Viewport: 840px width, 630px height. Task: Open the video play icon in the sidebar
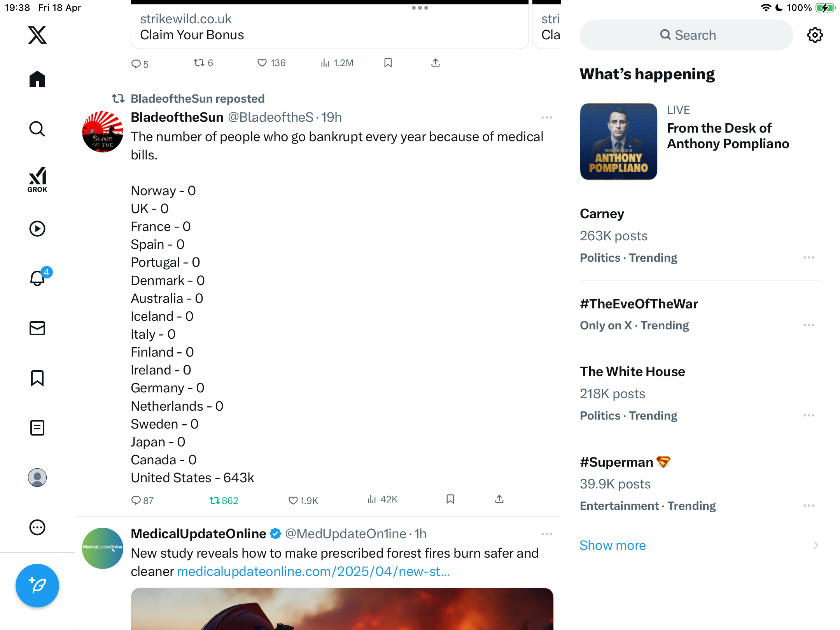[x=37, y=229]
